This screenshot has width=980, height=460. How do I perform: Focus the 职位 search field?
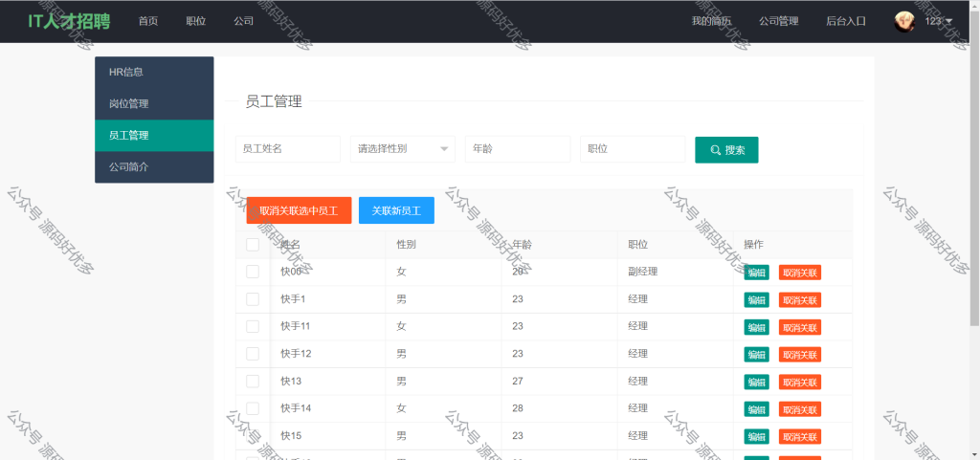click(633, 149)
